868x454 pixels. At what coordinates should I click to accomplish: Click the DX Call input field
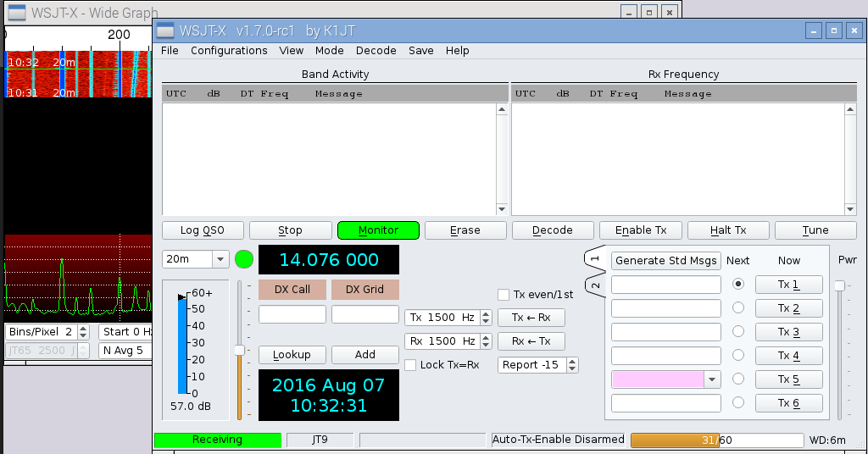(292, 314)
